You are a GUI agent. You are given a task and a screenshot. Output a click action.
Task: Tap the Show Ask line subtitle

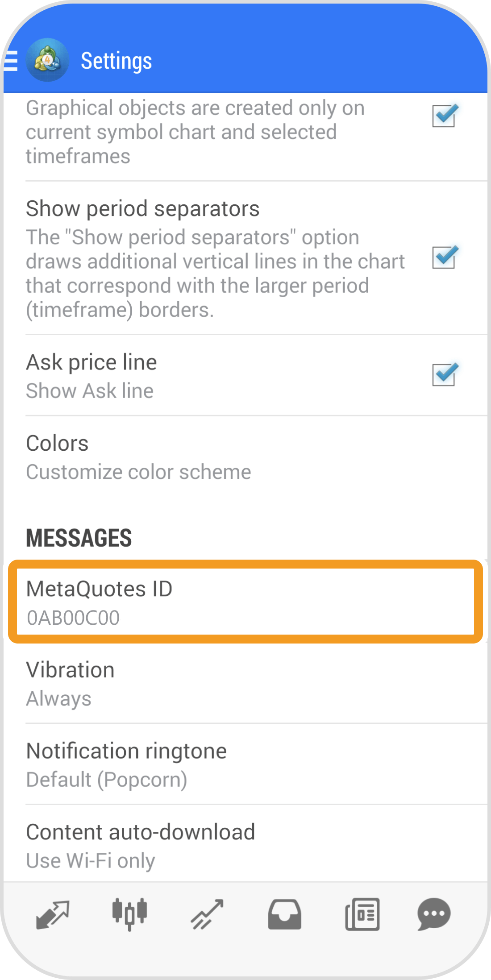tap(90, 391)
